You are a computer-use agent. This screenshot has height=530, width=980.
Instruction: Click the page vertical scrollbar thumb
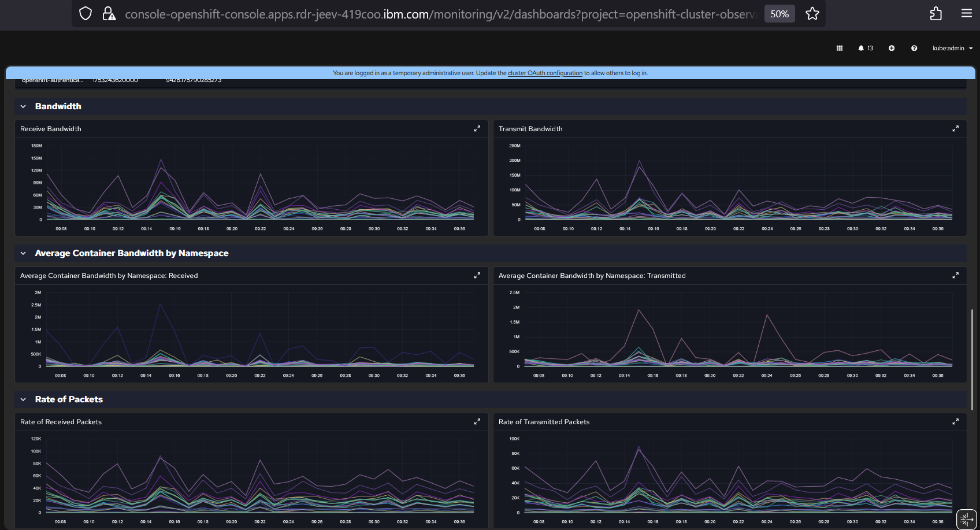[972, 359]
